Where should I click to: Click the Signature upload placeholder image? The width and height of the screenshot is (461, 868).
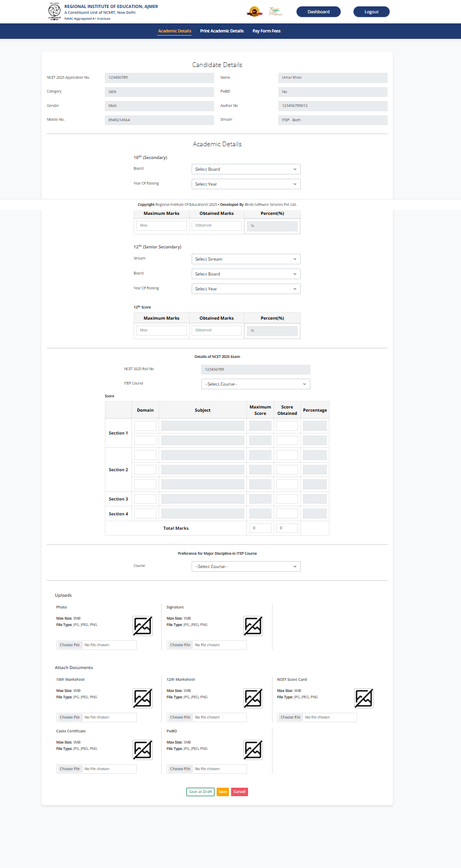[253, 626]
